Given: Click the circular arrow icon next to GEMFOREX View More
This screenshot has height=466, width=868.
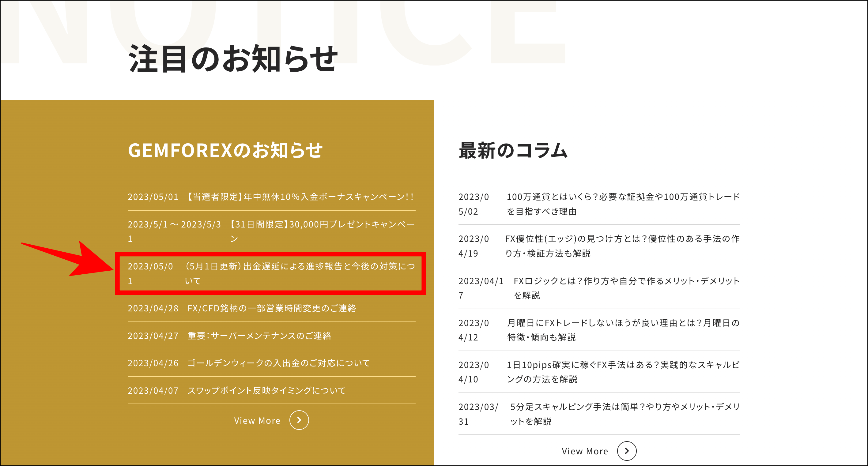Looking at the screenshot, I should coord(299,420).
